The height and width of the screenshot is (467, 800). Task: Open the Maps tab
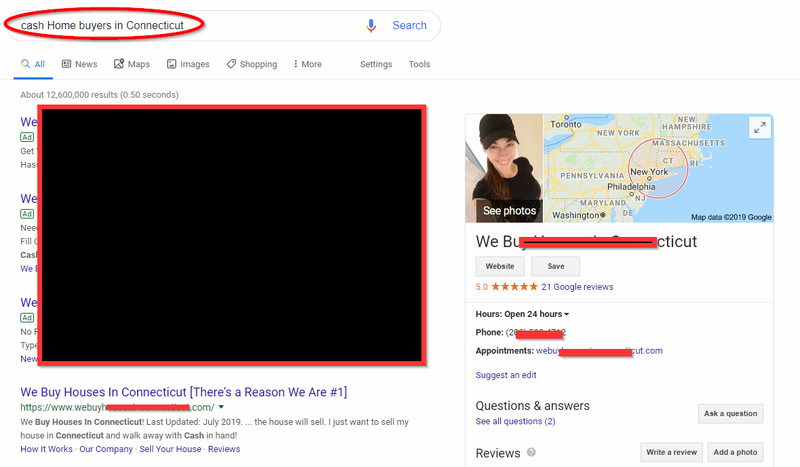point(132,64)
